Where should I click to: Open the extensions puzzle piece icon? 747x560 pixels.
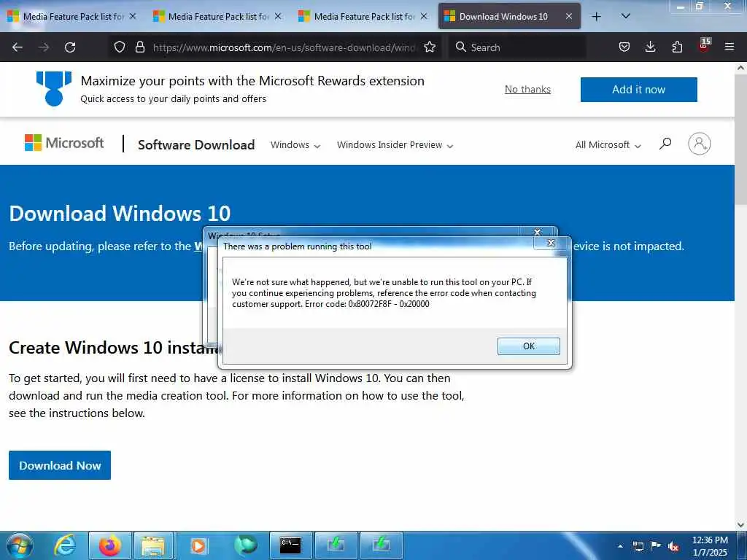point(677,47)
